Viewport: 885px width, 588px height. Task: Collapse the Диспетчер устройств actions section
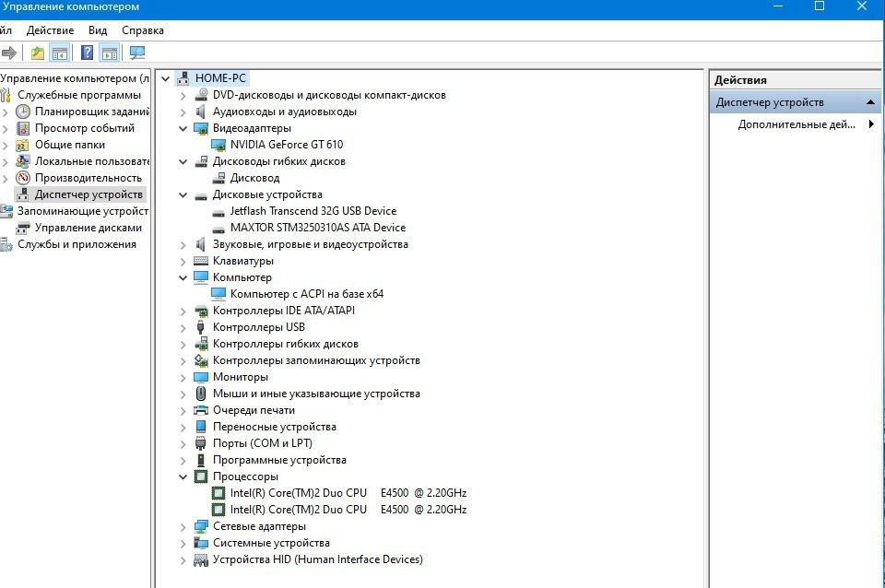coord(869,102)
